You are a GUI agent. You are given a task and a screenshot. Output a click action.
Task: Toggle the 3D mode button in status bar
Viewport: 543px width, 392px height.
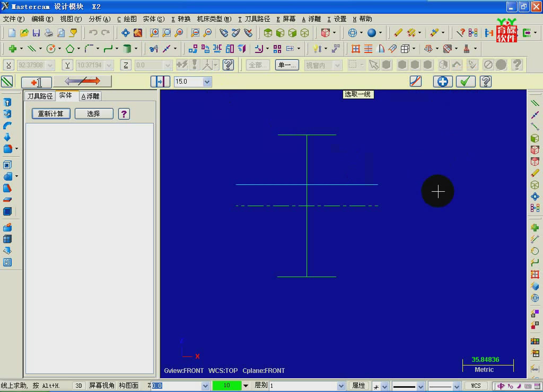tap(78, 386)
